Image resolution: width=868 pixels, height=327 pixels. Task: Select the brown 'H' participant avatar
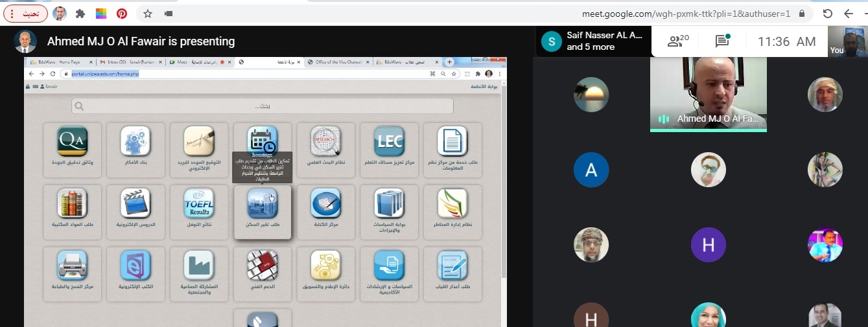591,315
